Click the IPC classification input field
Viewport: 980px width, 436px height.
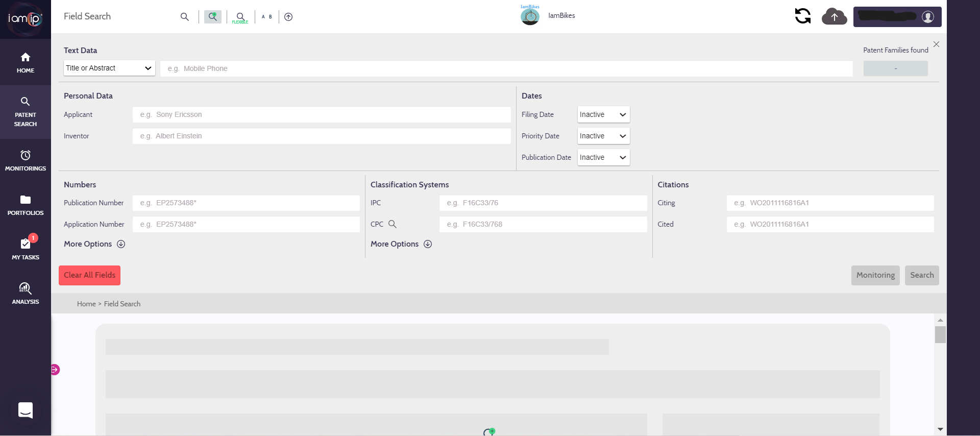(543, 203)
